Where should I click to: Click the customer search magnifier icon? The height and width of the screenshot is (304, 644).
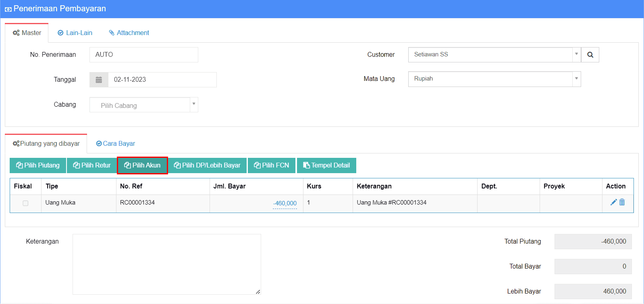click(x=590, y=55)
